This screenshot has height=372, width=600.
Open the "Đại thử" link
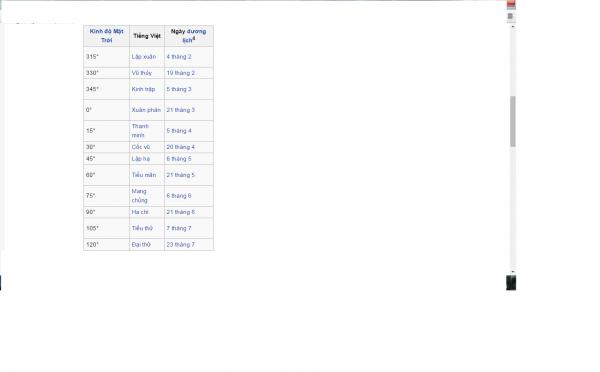point(141,245)
